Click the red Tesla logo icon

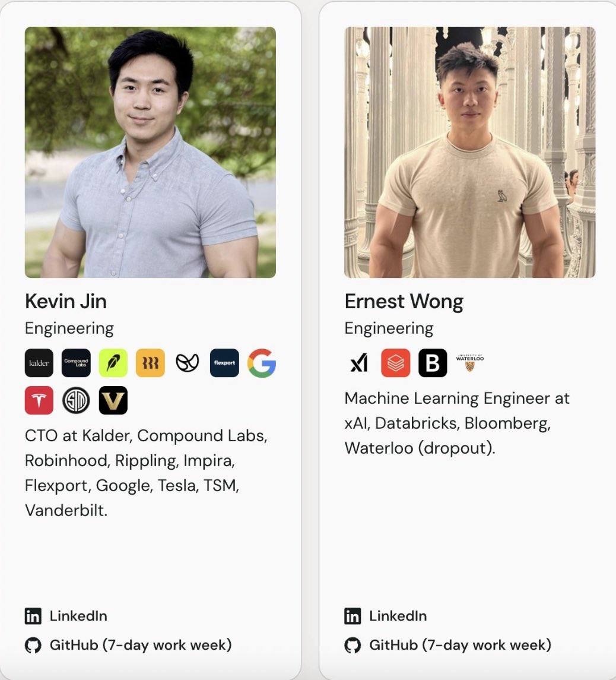point(39,400)
